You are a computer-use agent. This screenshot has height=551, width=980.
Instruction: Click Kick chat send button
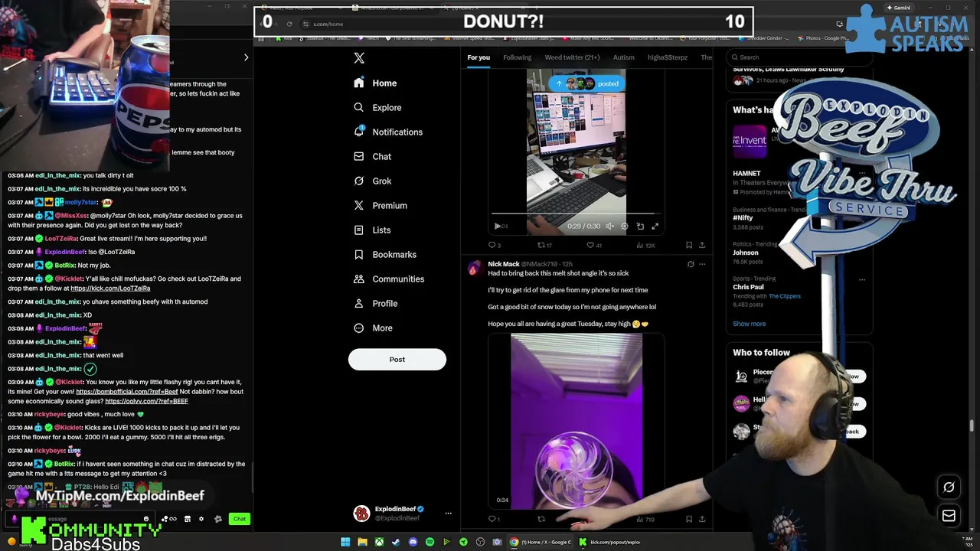240,519
